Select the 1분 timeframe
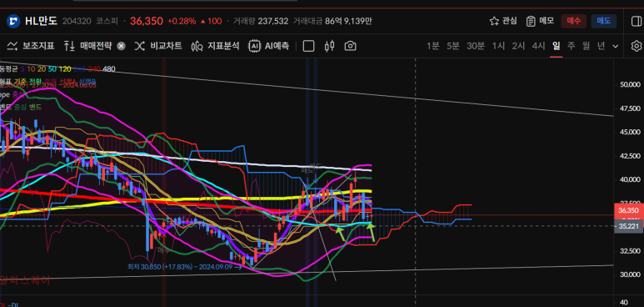This screenshot has width=644, height=307. tap(433, 46)
